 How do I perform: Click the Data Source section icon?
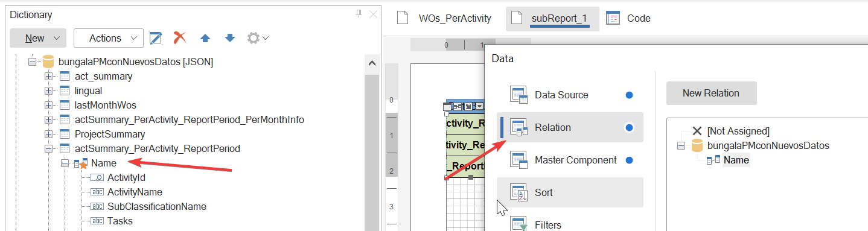point(519,95)
